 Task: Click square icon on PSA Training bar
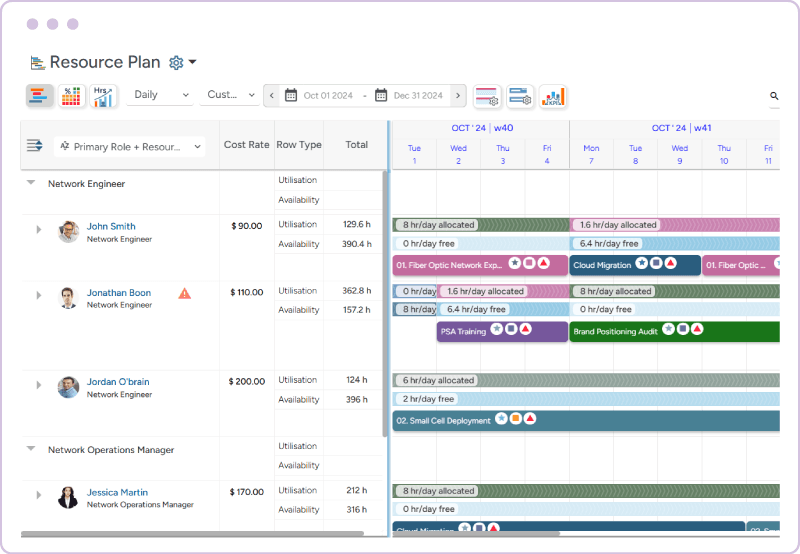(x=511, y=329)
